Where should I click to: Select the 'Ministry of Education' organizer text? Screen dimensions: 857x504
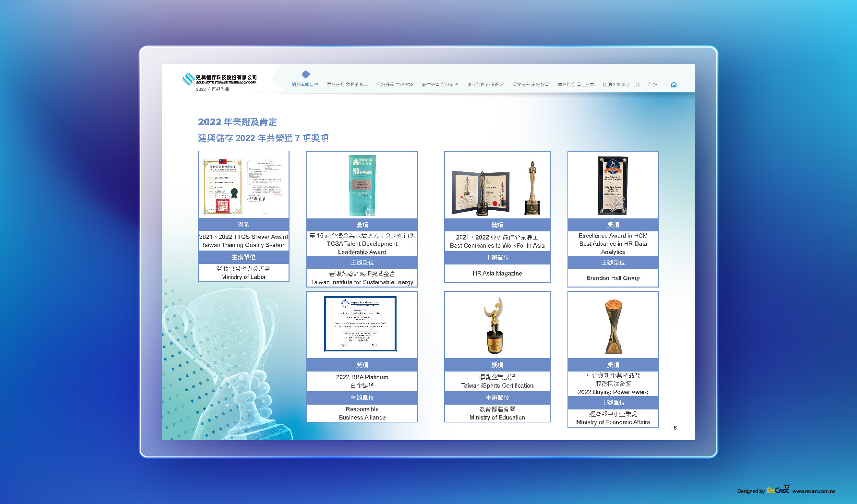(497, 418)
